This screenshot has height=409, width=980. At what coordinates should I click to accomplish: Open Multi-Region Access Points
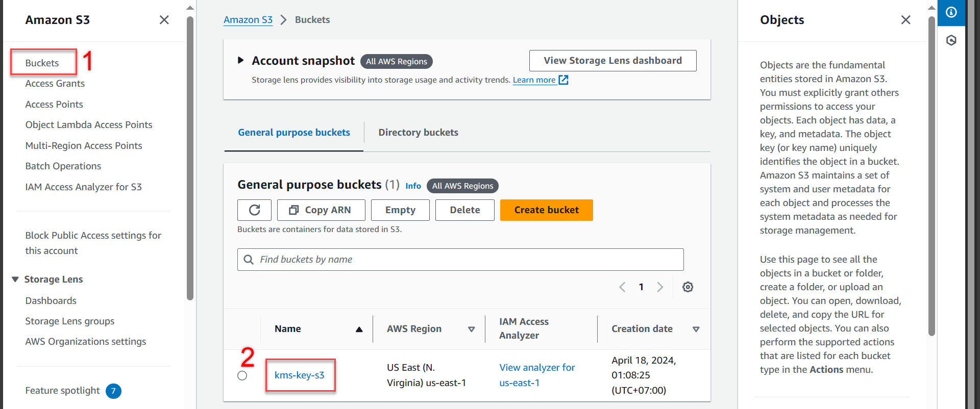coord(84,146)
